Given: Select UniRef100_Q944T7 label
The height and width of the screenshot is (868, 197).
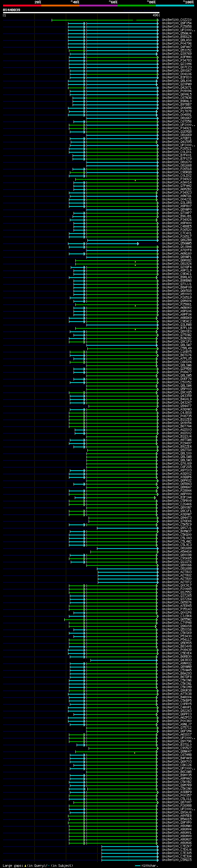Looking at the screenshot, I should tap(177, 406).
